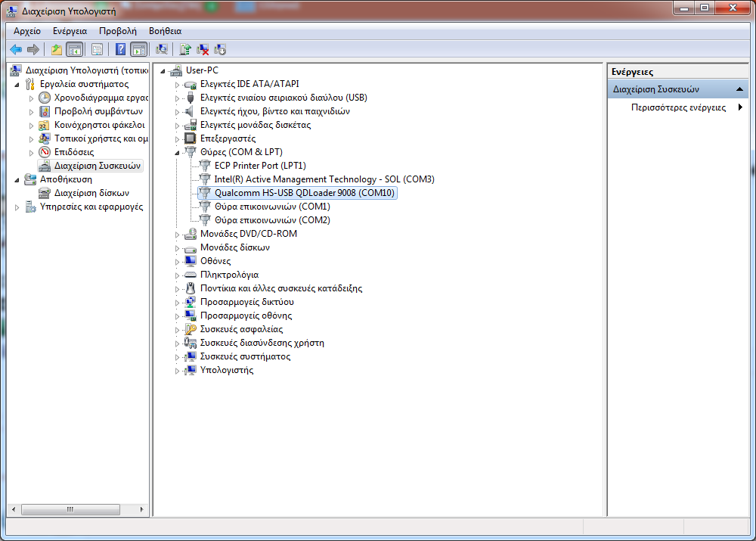This screenshot has width=756, height=541.
Task: Click Περισσότερες ενέργειες in Actions pane
Action: point(678,107)
